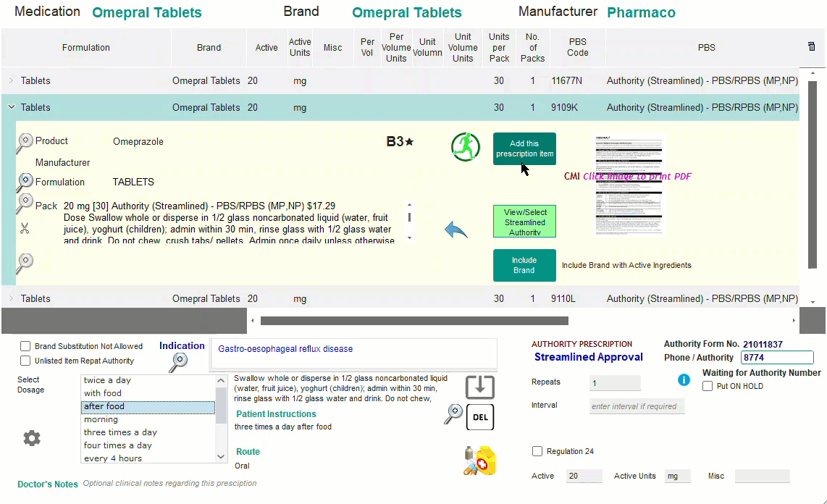827x504 pixels.
Task: Enable the Put ON HOLD checkbox
Action: 708,387
